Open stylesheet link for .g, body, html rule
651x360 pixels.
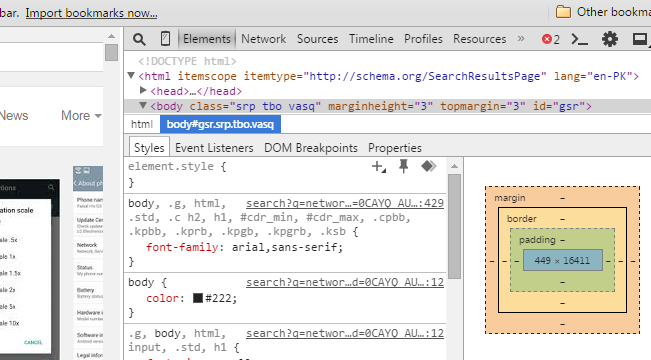click(x=345, y=333)
